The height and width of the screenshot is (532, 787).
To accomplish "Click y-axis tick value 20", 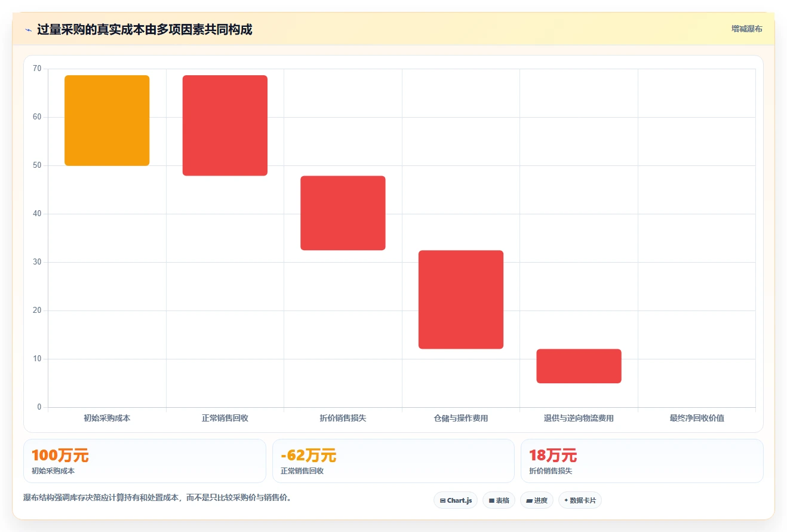I will [37, 310].
